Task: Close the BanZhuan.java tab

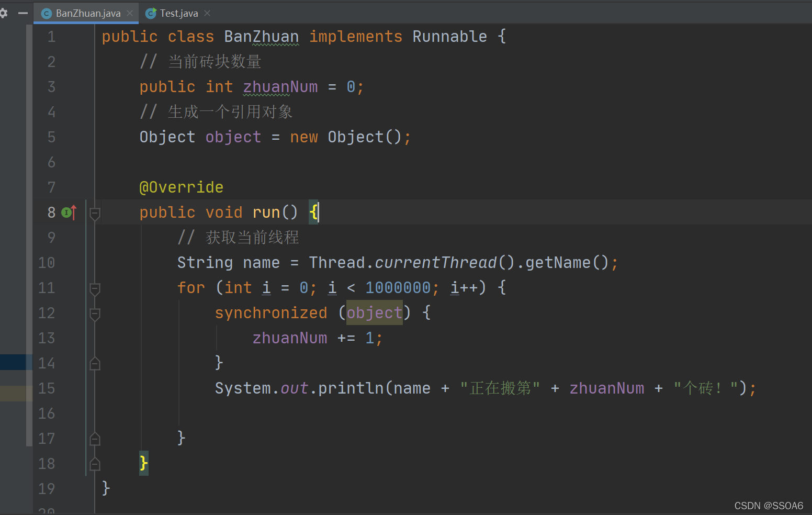Action: [x=130, y=13]
